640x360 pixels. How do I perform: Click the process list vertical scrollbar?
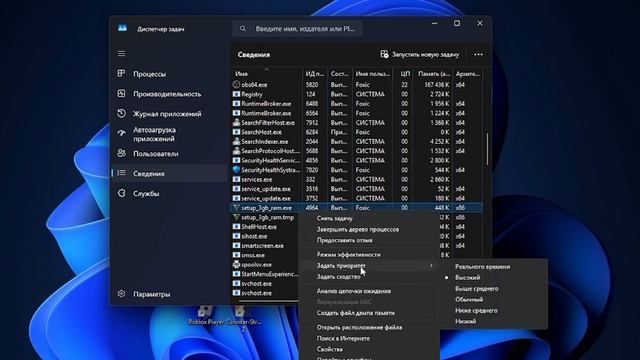(x=487, y=149)
